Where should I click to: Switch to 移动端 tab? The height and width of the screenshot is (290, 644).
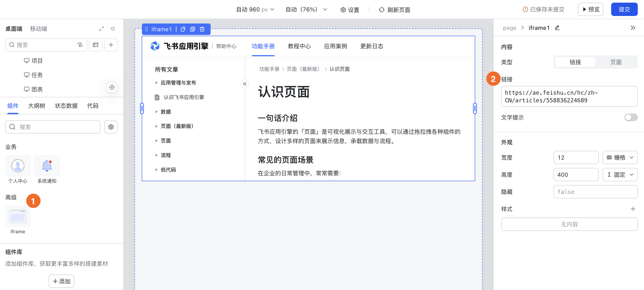point(39,29)
